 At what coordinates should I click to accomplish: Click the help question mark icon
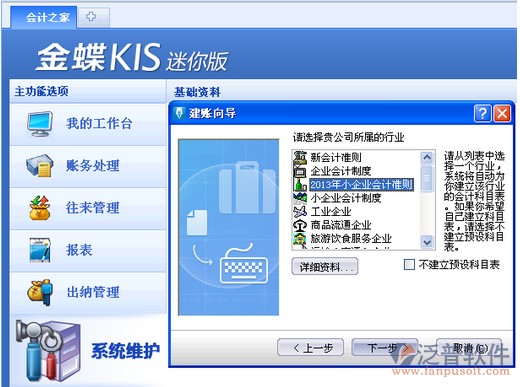482,114
